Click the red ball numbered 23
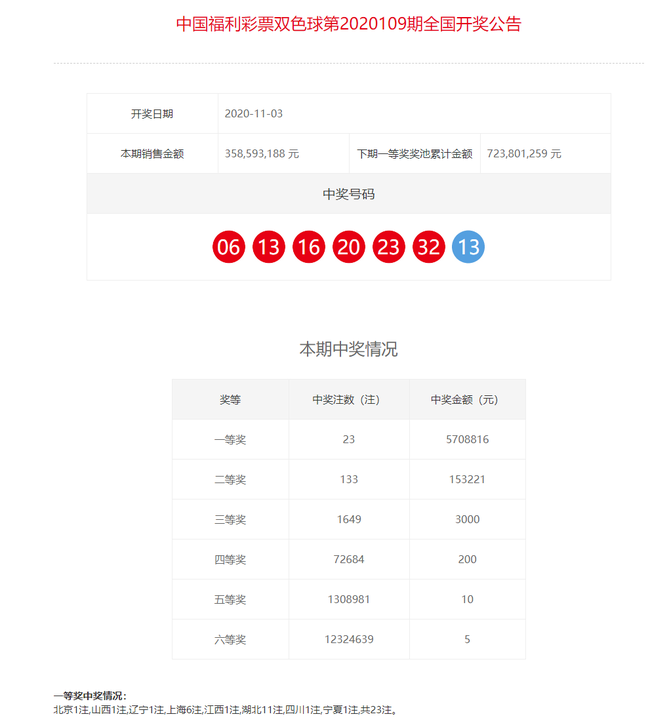 pyautogui.click(x=389, y=247)
